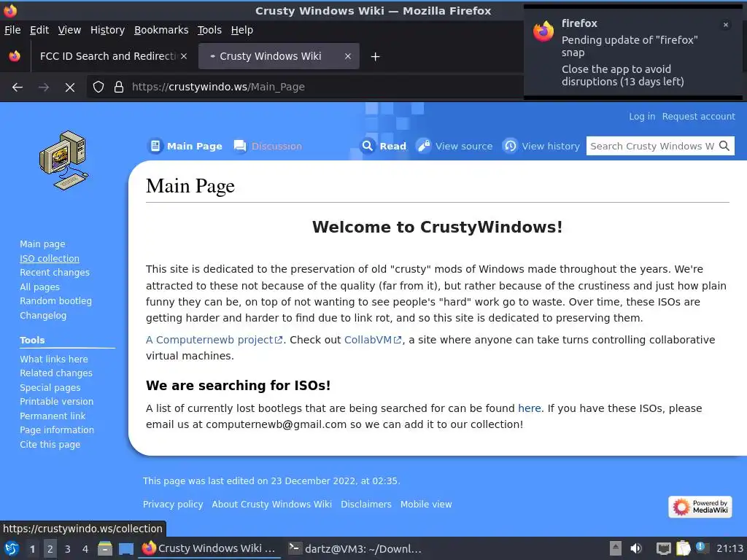This screenshot has width=747, height=560.
Task: Click the Main Page document icon
Action: click(x=155, y=146)
